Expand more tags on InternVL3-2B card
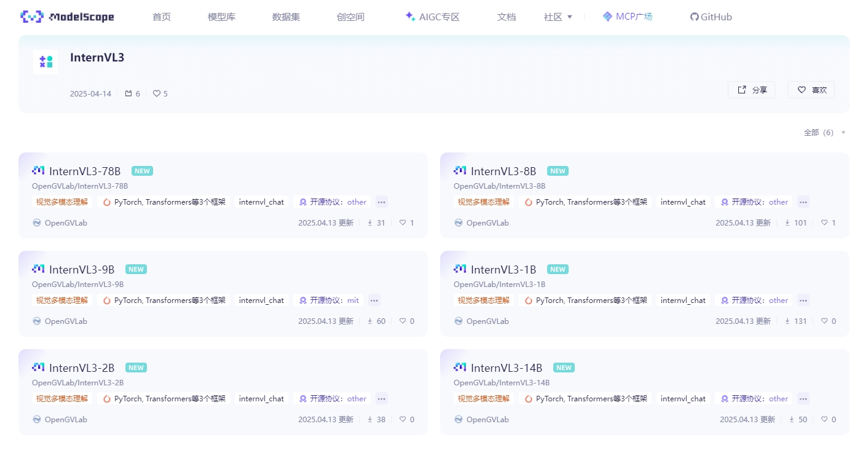868x472 pixels. tap(382, 398)
